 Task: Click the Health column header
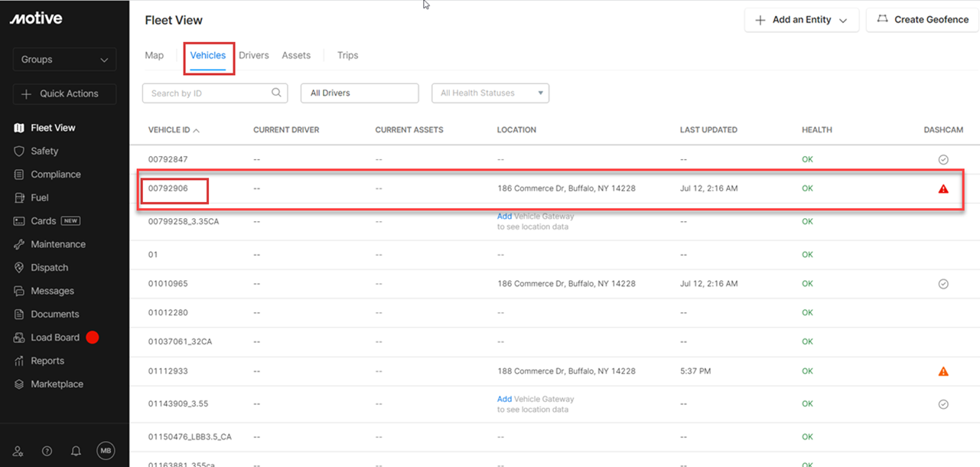pyautogui.click(x=817, y=130)
